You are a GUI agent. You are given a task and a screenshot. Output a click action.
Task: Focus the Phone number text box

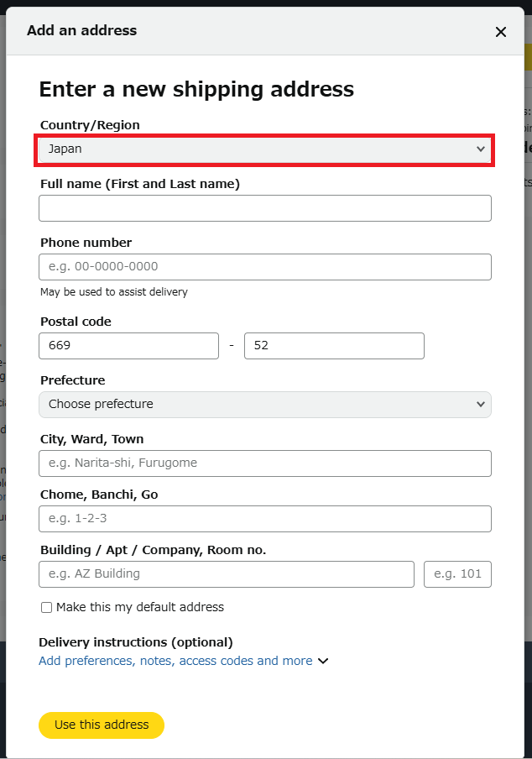click(264, 267)
